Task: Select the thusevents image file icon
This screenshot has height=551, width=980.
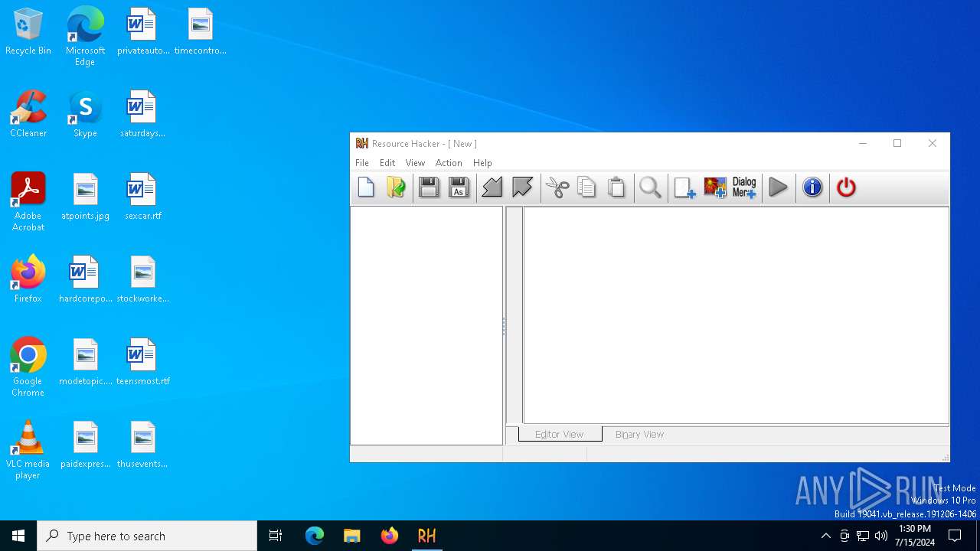Action: pos(142,445)
